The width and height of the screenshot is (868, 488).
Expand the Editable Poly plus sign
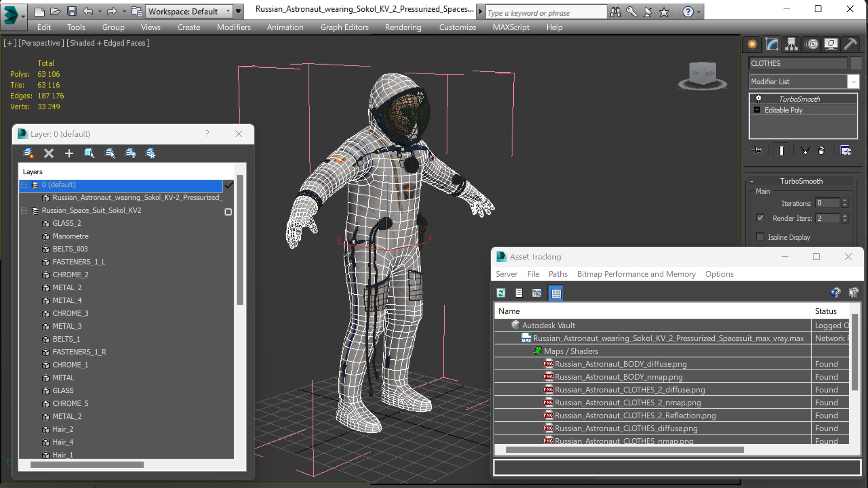[x=757, y=110]
